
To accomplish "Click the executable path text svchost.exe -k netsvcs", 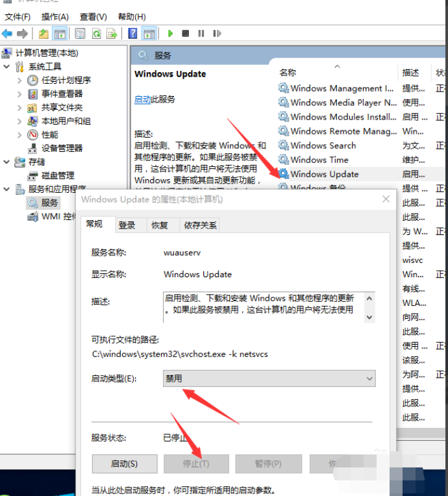I will pyautogui.click(x=180, y=354).
